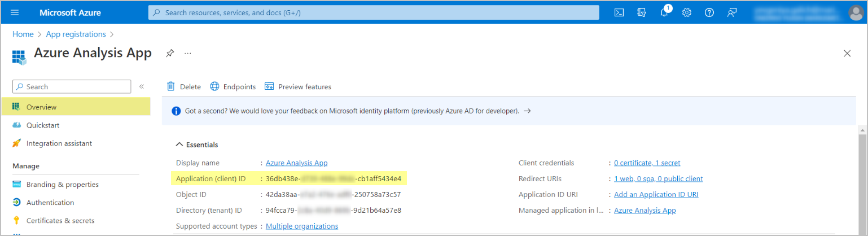The image size is (868, 236).
Task: Click the Feedback icon in header
Action: pyautogui.click(x=732, y=12)
